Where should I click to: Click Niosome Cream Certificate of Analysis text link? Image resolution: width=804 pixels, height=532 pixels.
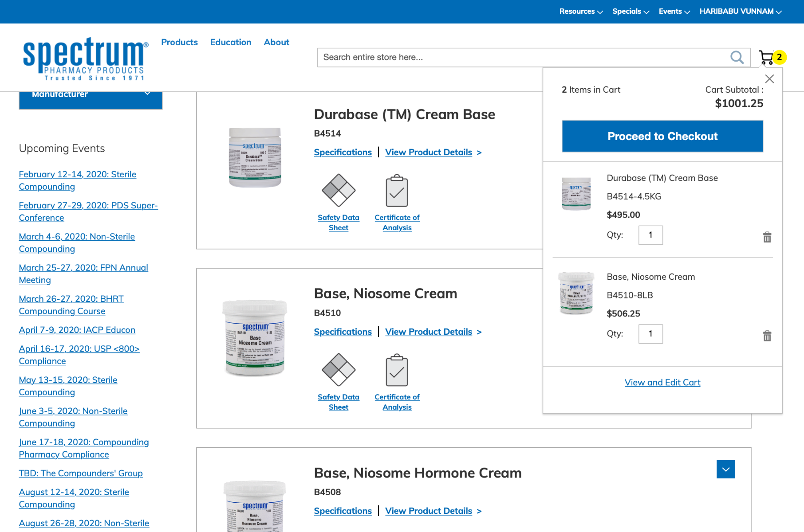397,402
